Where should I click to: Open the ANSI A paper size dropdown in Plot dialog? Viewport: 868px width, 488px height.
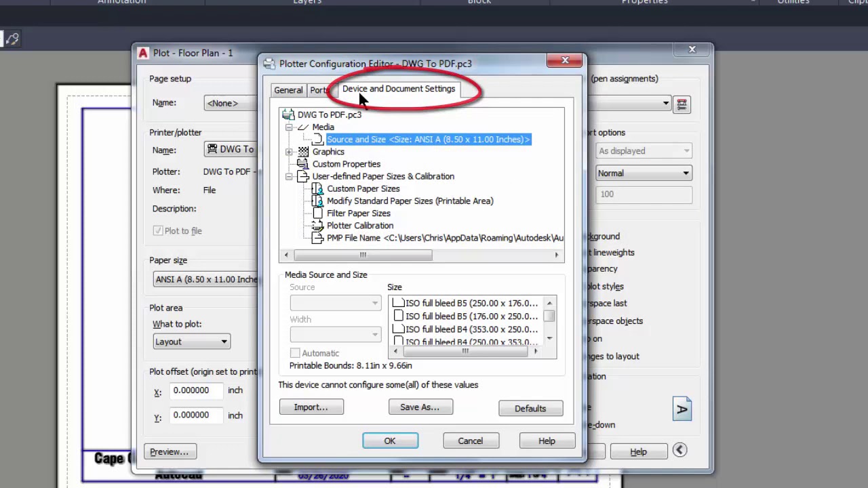(x=205, y=279)
